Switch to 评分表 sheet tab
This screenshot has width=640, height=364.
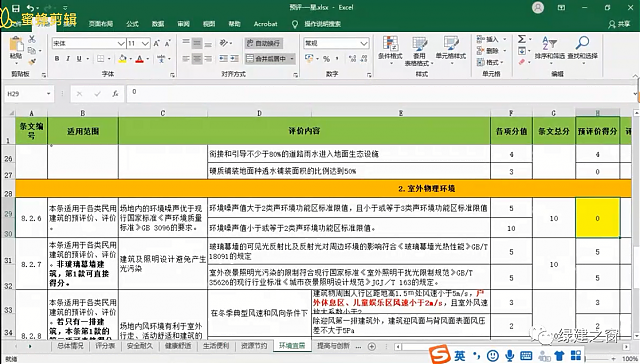tap(105, 346)
